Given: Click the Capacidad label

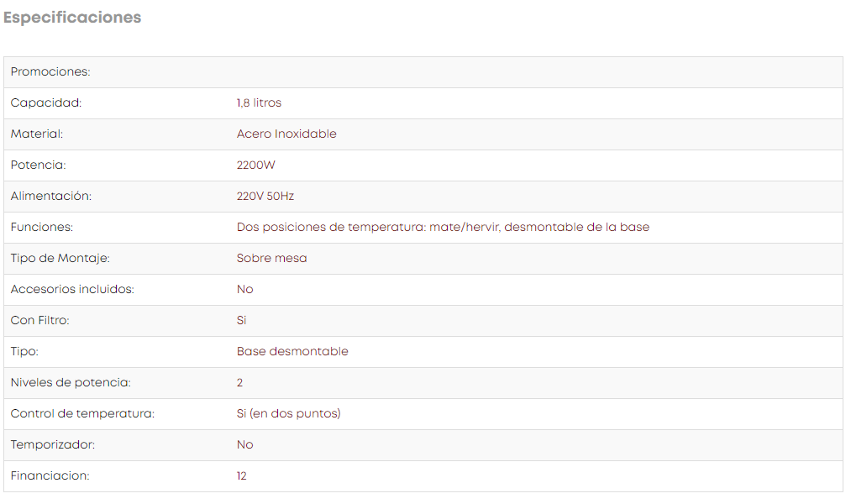Looking at the screenshot, I should (x=46, y=102).
